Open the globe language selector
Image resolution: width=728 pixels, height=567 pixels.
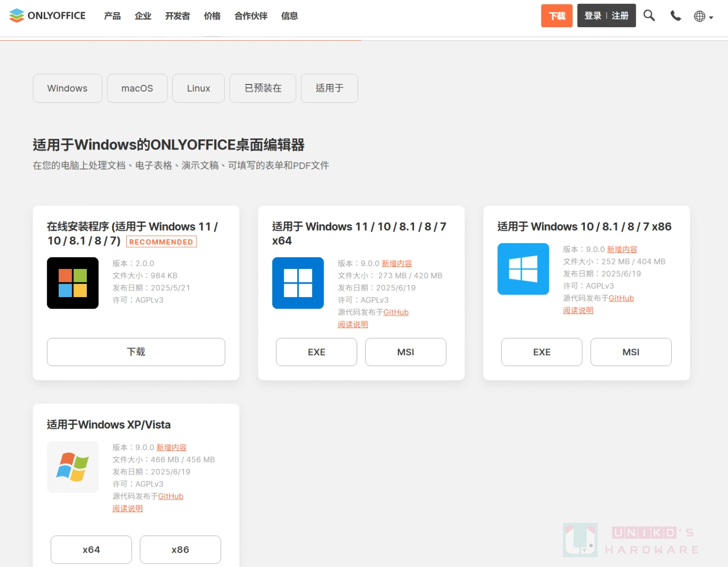click(x=703, y=17)
